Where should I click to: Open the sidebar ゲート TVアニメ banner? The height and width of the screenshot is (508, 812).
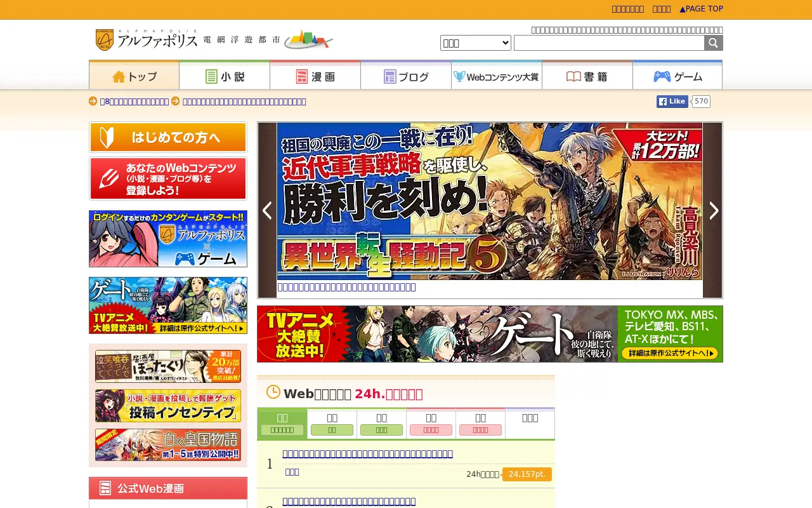click(168, 305)
